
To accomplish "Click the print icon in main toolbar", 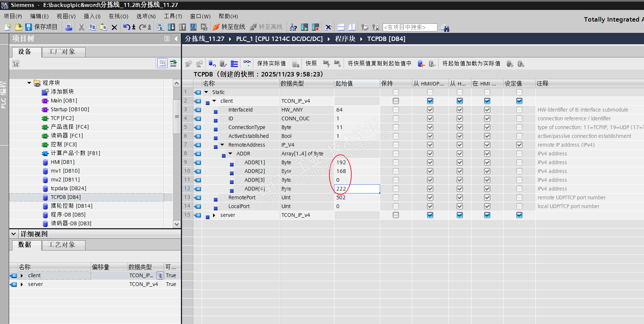I will pyautogui.click(x=69, y=27).
